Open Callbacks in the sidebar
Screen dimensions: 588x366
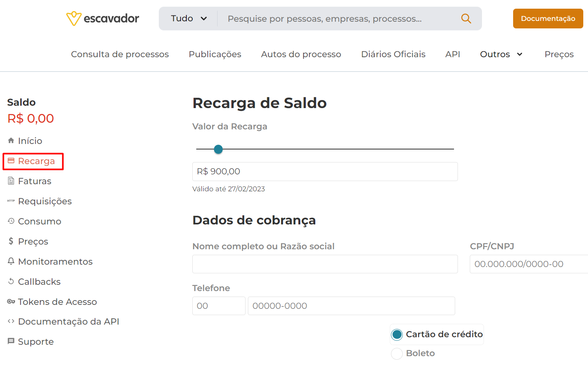point(39,282)
